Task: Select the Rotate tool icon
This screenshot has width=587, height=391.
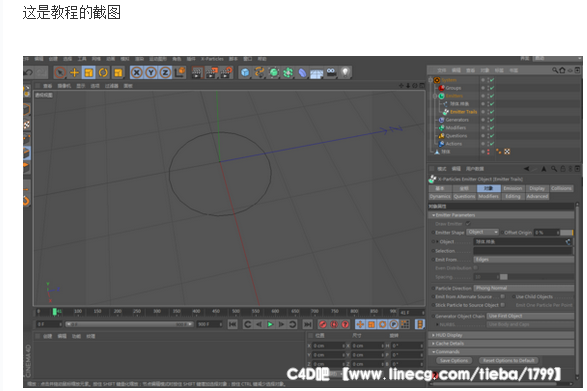Action: click(103, 72)
